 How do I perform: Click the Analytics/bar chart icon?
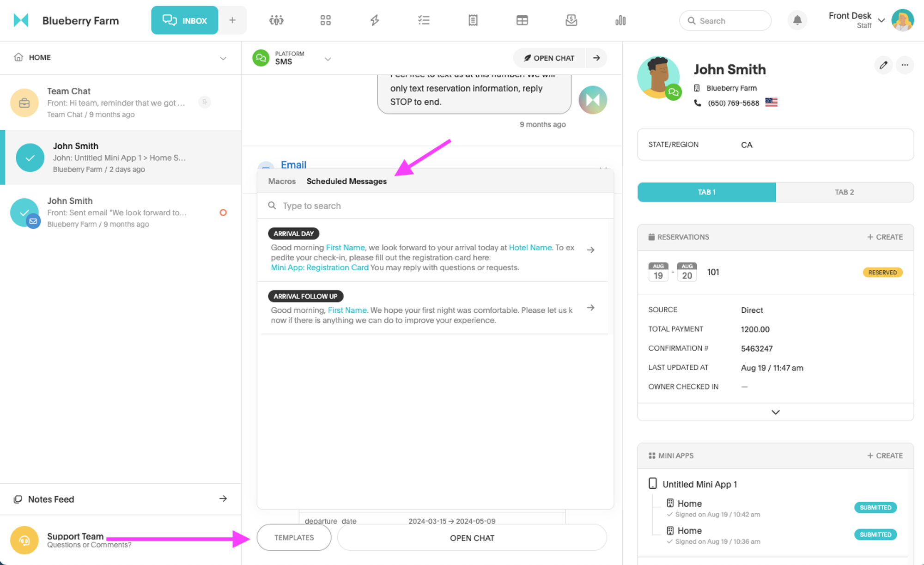[x=620, y=20]
